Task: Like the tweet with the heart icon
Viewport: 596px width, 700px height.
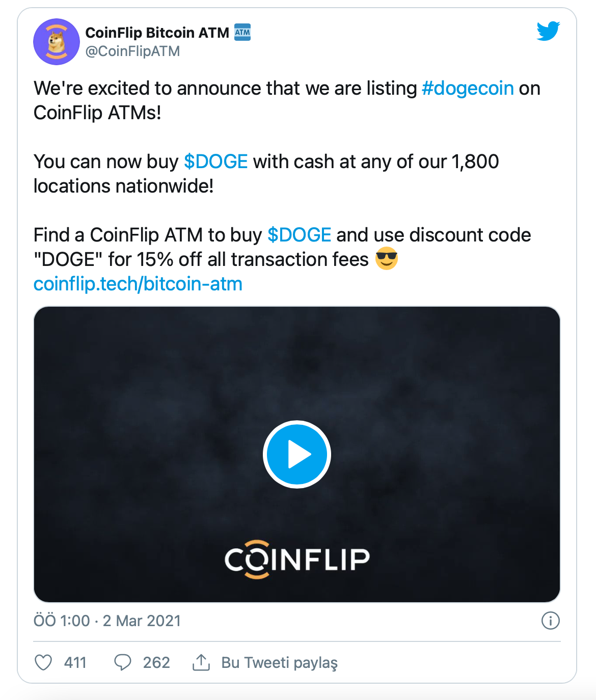Action: pos(43,662)
